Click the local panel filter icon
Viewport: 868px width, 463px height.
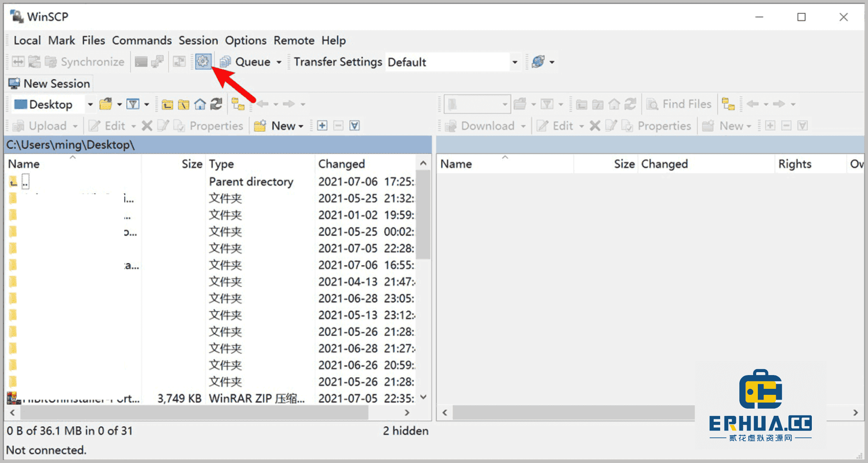(133, 104)
